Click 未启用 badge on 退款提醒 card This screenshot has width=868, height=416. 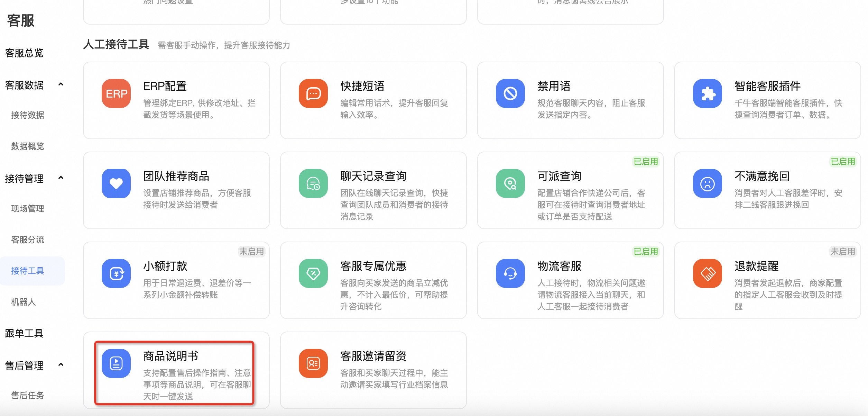tap(843, 252)
